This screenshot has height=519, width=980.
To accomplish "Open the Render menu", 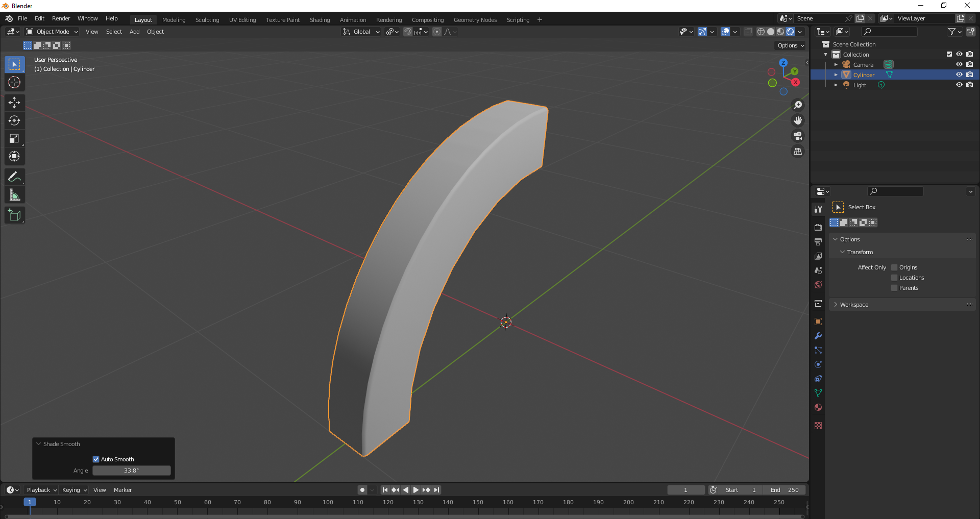I will (61, 18).
